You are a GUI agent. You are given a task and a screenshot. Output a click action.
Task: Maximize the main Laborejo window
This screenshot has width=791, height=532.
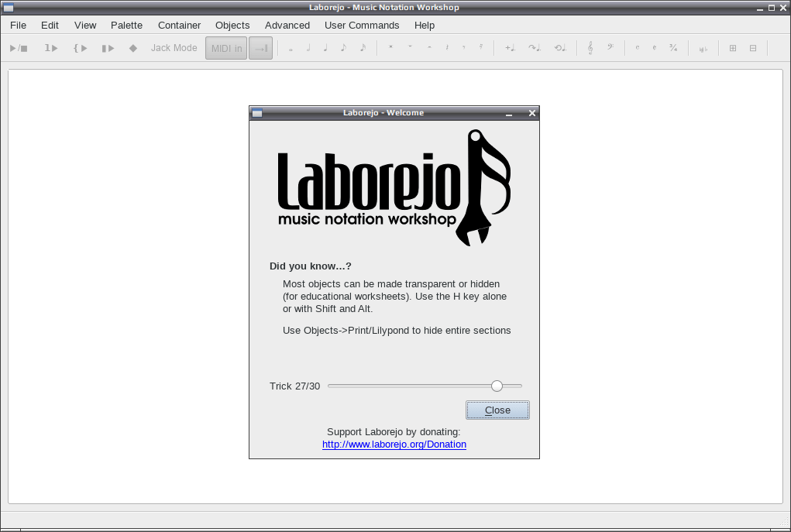(x=772, y=8)
